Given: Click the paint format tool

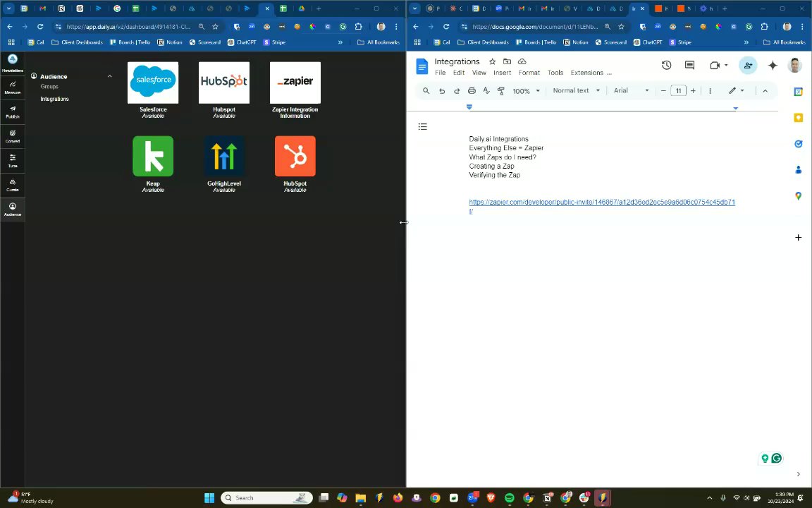Looking at the screenshot, I should pos(500,91).
